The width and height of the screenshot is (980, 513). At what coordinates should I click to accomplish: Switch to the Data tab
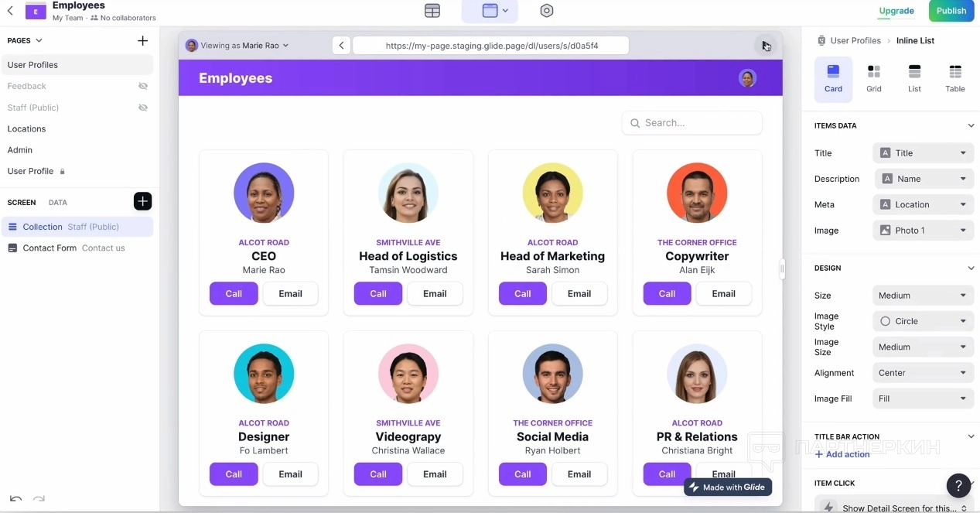[x=58, y=203]
